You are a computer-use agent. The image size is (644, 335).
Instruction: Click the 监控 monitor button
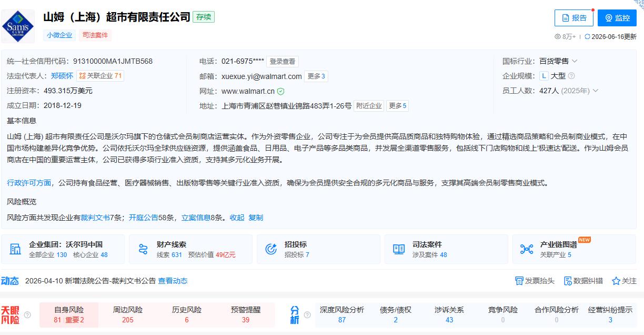[617, 18]
